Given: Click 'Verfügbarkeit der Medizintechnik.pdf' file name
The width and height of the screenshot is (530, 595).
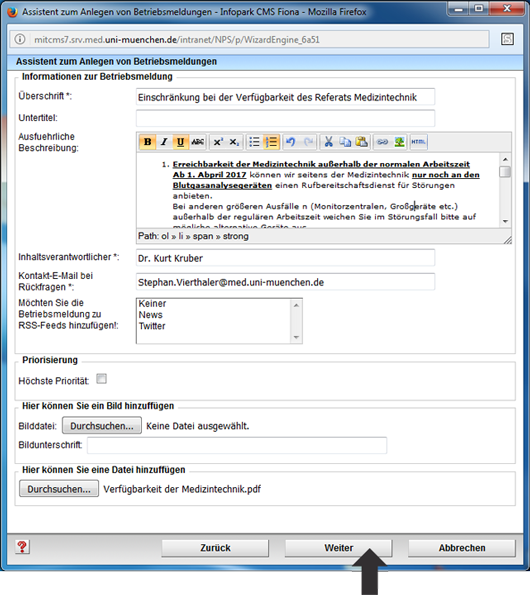Looking at the screenshot, I should click(182, 489).
